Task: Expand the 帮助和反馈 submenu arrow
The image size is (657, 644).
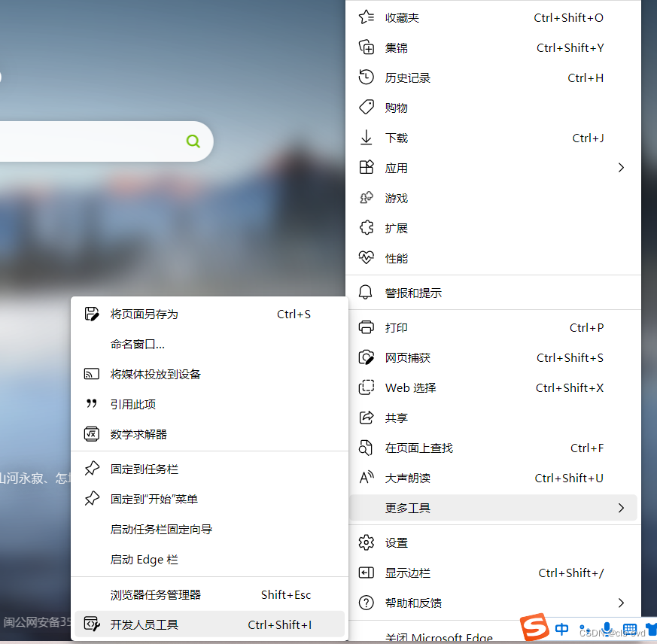Action: click(x=622, y=603)
